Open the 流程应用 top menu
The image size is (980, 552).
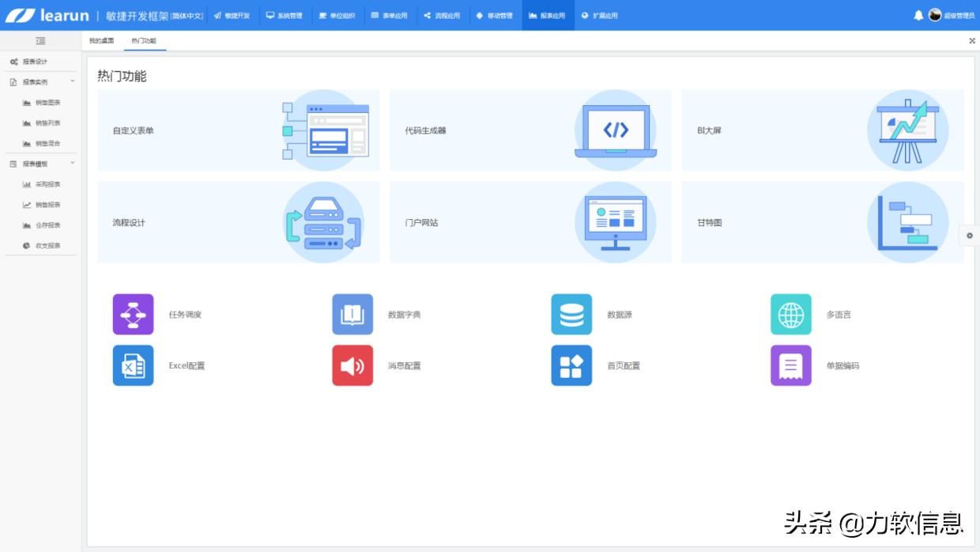coord(443,15)
